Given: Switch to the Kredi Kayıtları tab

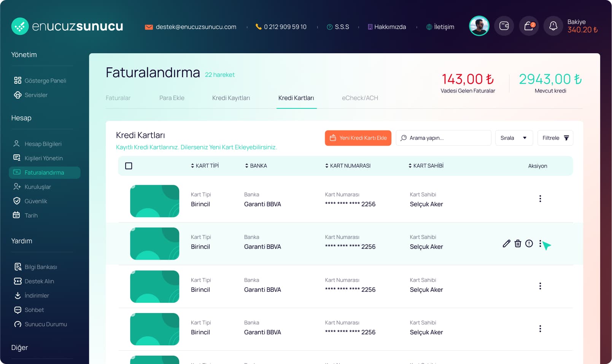Looking at the screenshot, I should 231,98.
